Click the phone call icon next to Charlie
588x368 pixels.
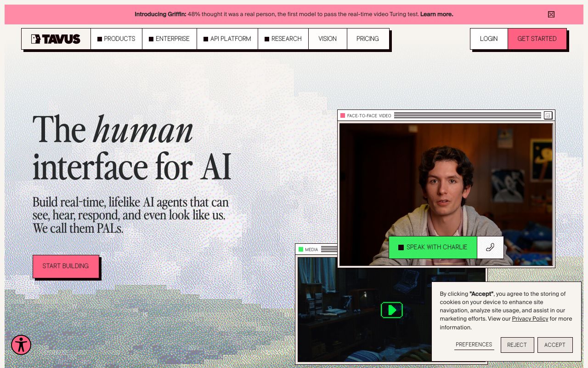pyautogui.click(x=490, y=247)
